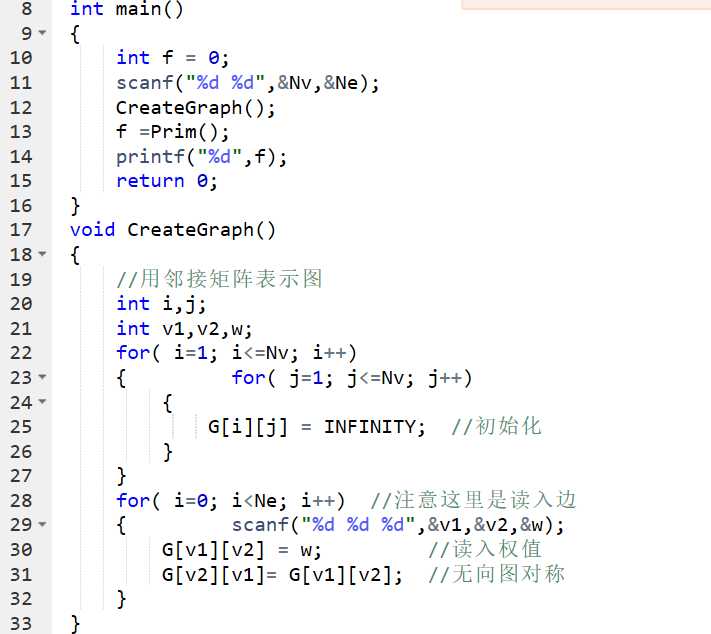Viewport: 711px width, 634px height.
Task: Click the comment '//初始化'
Action: (497, 426)
